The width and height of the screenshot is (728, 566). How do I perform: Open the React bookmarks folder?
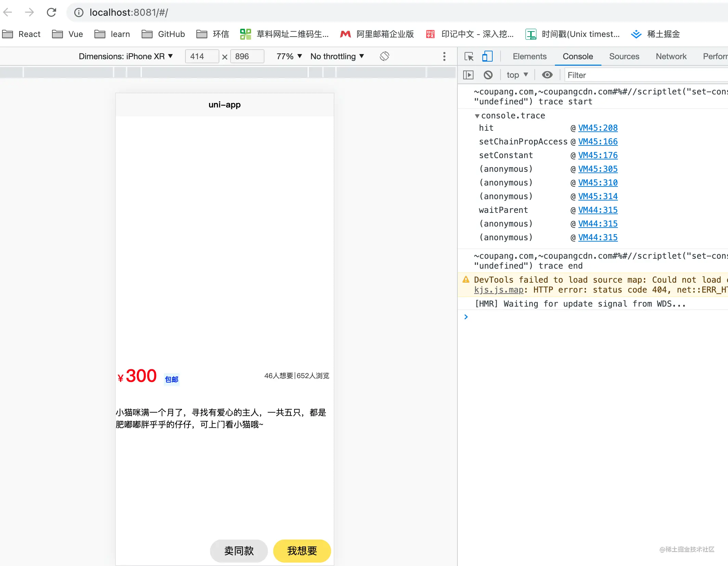[21, 34]
